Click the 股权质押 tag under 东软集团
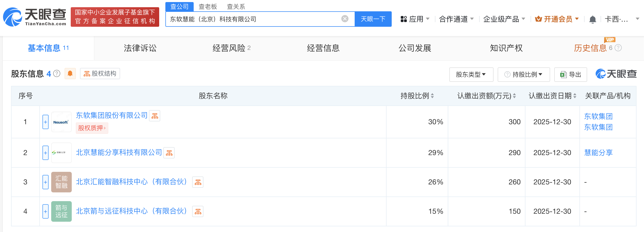 (92, 128)
